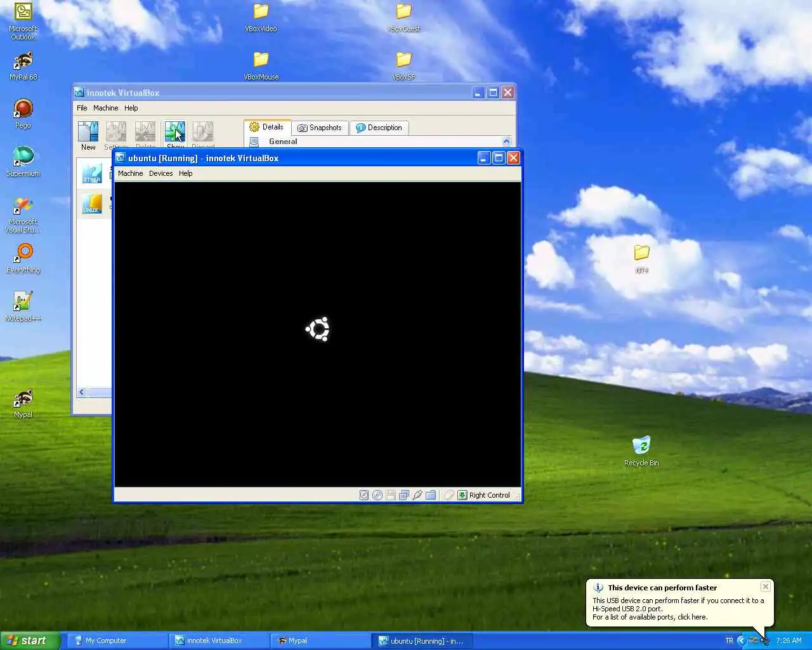
Task: Maximize the ubuntu VM window
Action: tap(498, 158)
